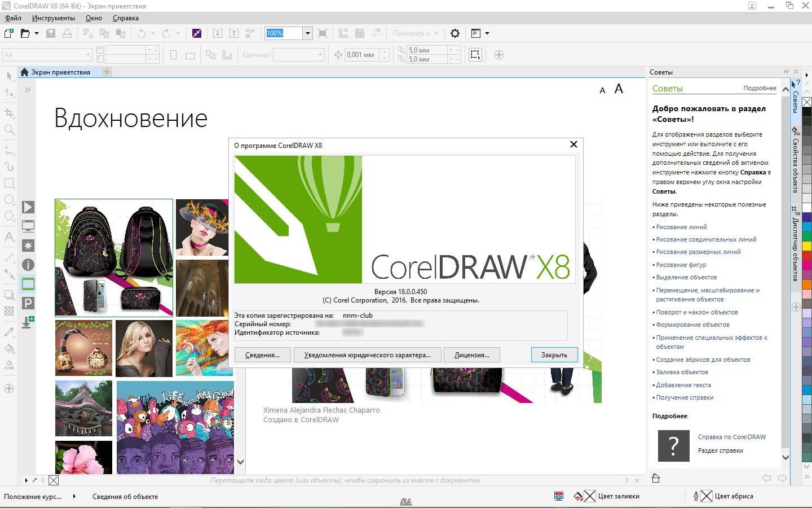Select the Polygon tool
The height and width of the screenshot is (508, 812).
(x=9, y=216)
